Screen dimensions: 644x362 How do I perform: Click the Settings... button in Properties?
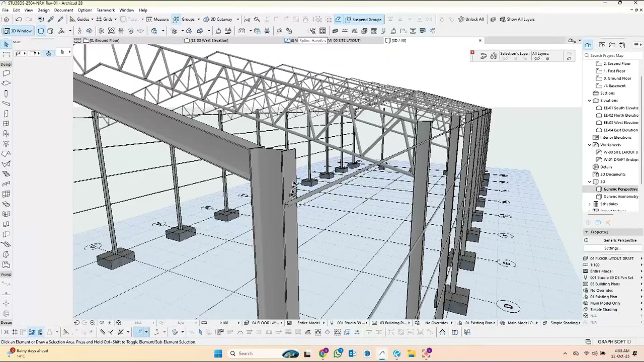click(x=612, y=248)
